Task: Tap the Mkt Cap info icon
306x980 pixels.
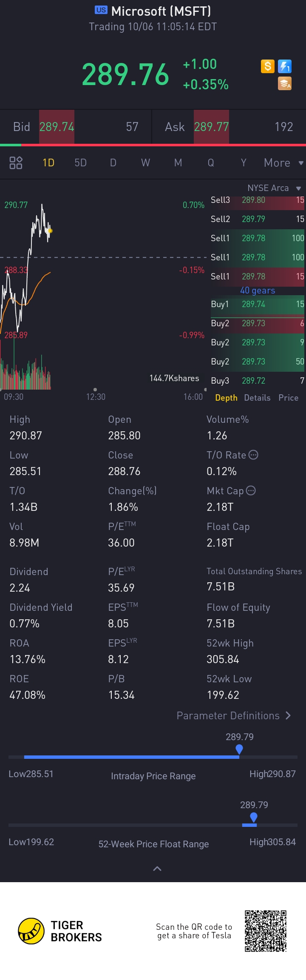Action: click(x=251, y=490)
